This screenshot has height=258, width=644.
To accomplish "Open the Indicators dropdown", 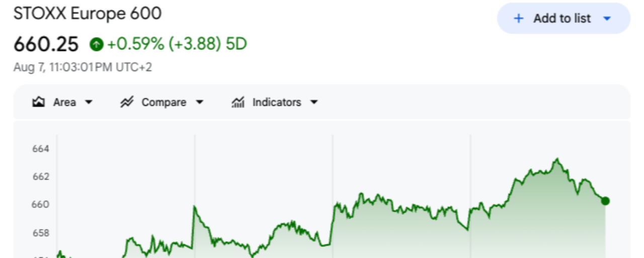I will [275, 102].
